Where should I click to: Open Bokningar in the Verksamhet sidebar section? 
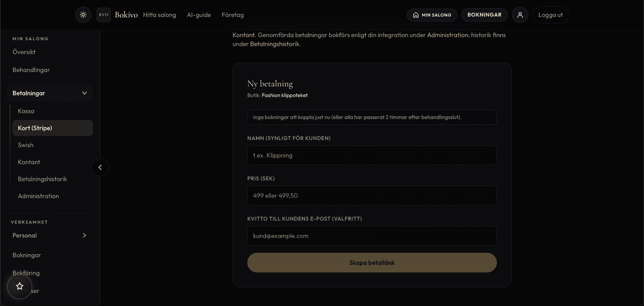coord(27,255)
